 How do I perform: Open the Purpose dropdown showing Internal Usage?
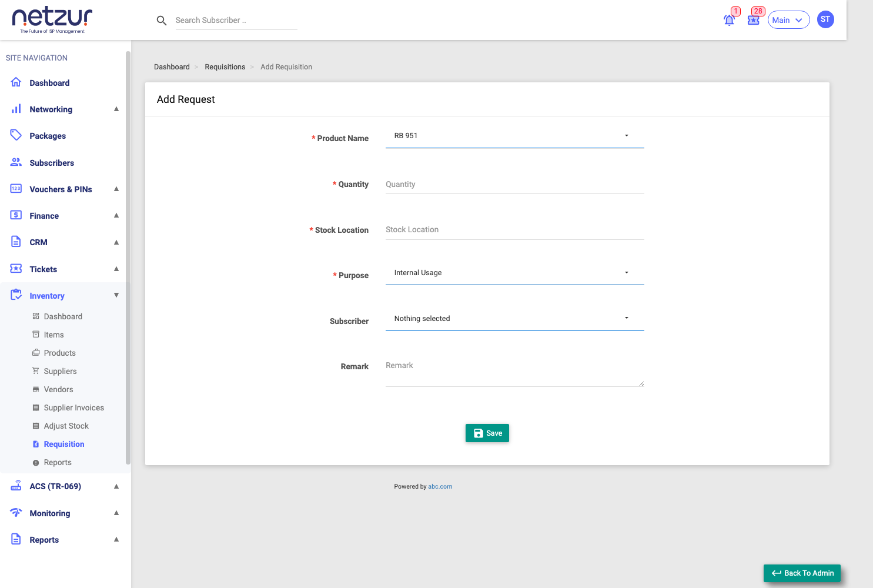(x=515, y=273)
